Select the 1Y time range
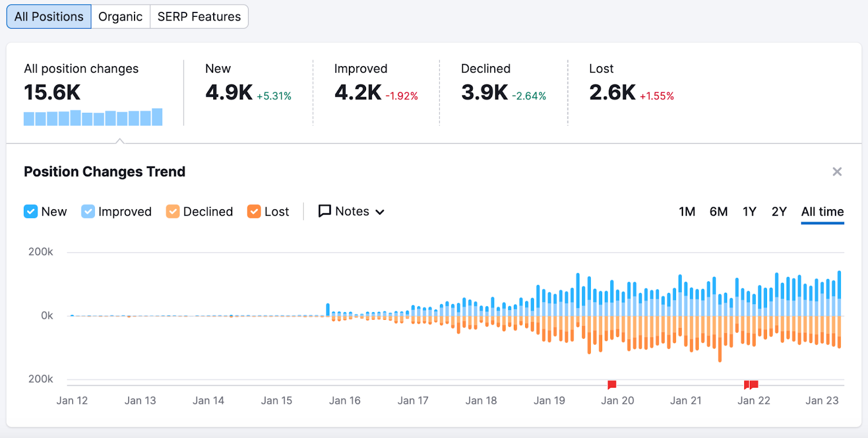868x438 pixels. pyautogui.click(x=749, y=211)
